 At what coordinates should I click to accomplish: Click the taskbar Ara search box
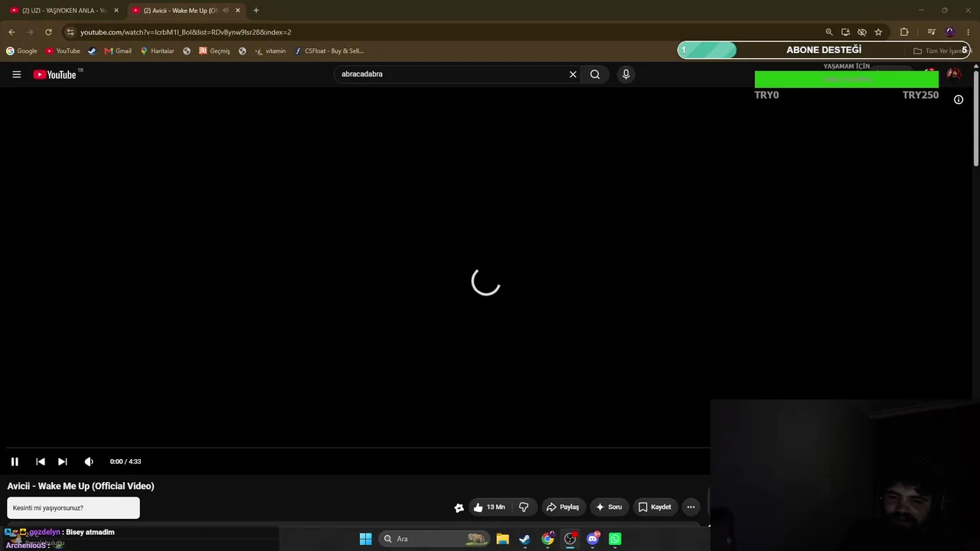[x=433, y=539]
